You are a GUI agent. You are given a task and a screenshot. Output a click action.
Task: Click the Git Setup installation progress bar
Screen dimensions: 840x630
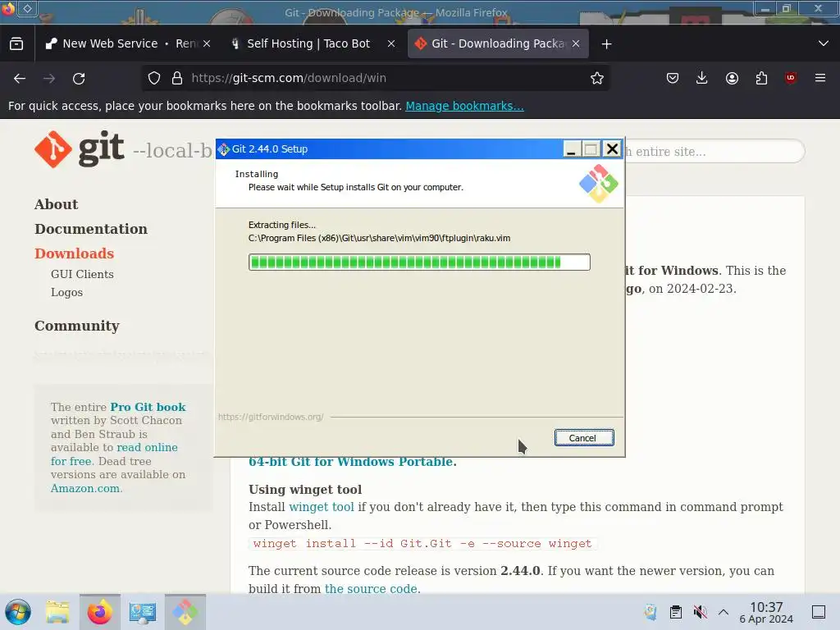[x=419, y=262]
